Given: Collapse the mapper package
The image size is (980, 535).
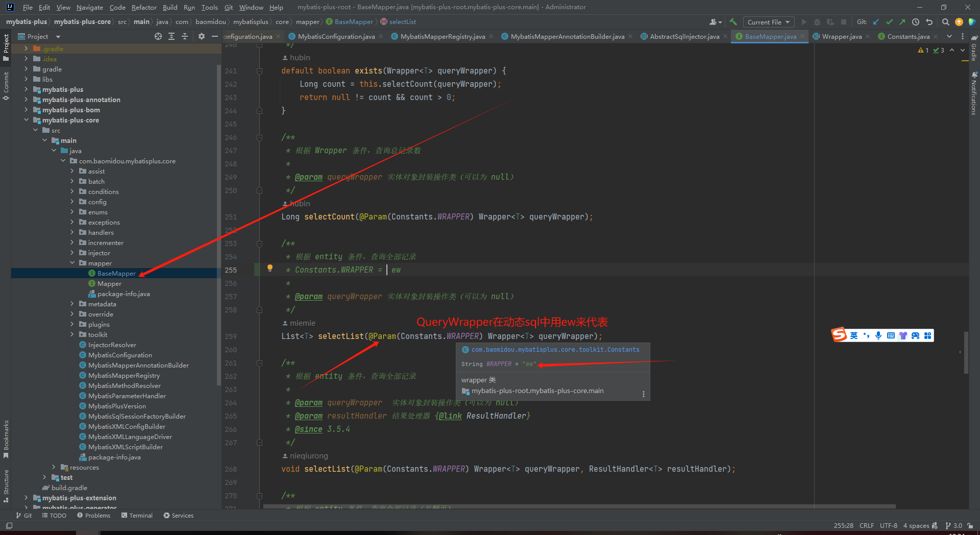Looking at the screenshot, I should coord(72,263).
